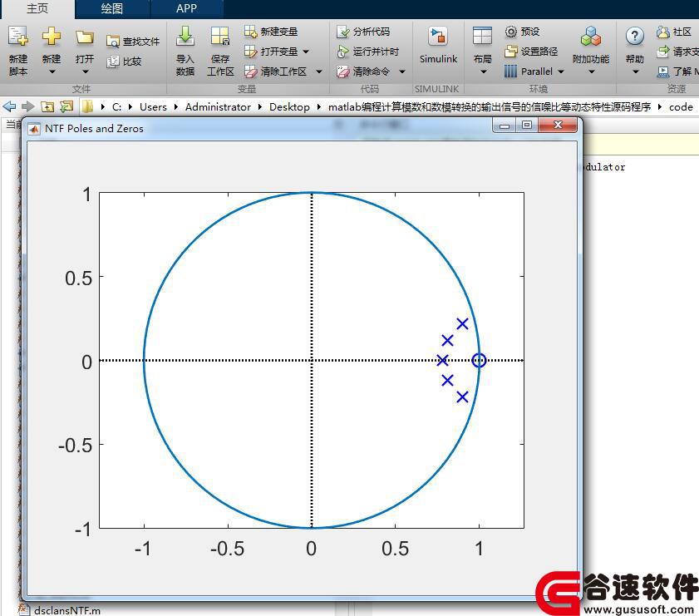Image resolution: width=699 pixels, height=616 pixels.
Task: Click Add-Ons (附加功能) icon
Action: (x=591, y=37)
